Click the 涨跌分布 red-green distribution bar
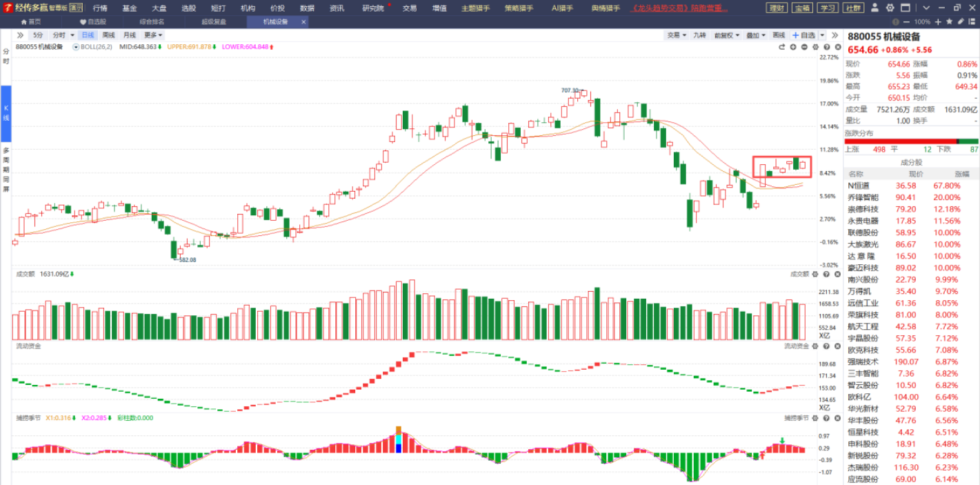The image size is (980, 485). point(911,141)
